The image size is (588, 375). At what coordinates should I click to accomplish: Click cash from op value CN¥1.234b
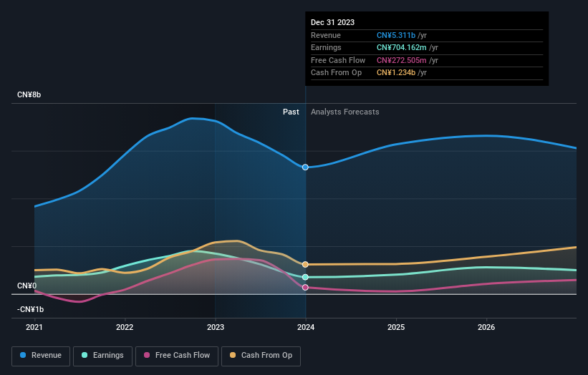click(x=396, y=73)
